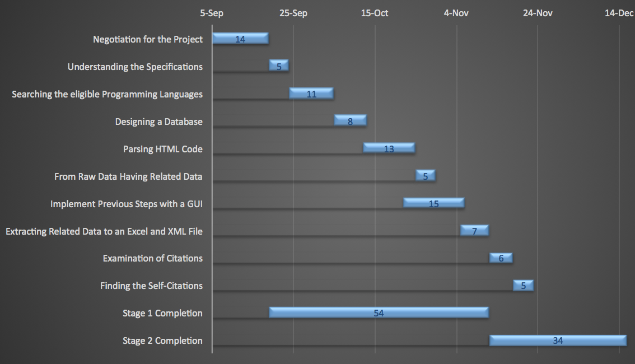635x364 pixels.
Task: Click the 5-Sep date axis label
Action: point(212,13)
